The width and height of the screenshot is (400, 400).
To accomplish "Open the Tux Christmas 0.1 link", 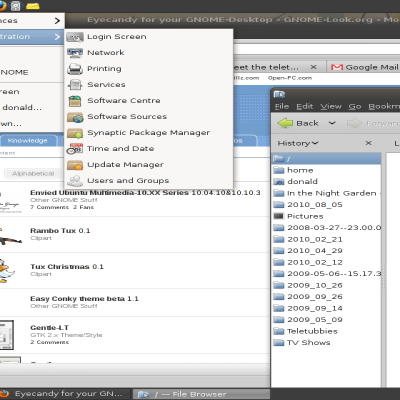I will 67,267.
